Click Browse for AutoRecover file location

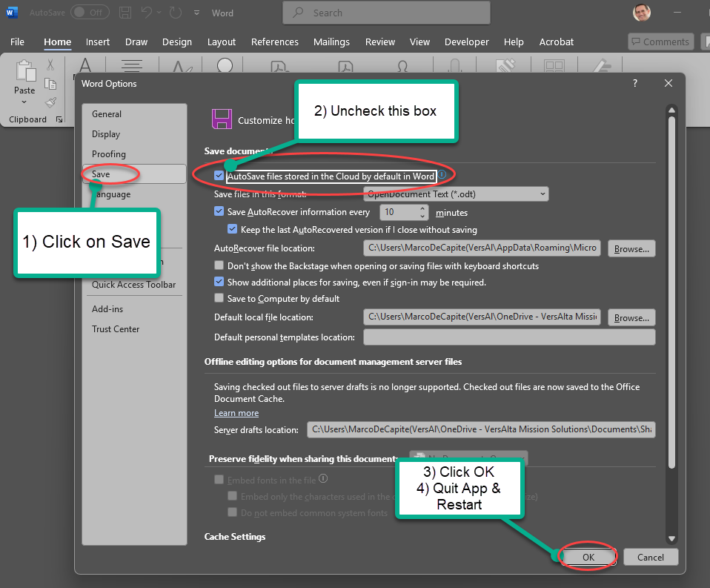(631, 248)
